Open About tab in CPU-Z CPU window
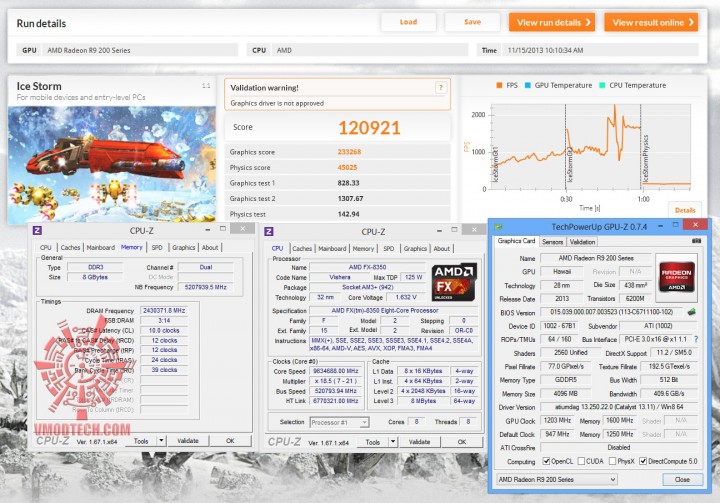Image resolution: width=720 pixels, height=503 pixels. pyautogui.click(x=442, y=249)
